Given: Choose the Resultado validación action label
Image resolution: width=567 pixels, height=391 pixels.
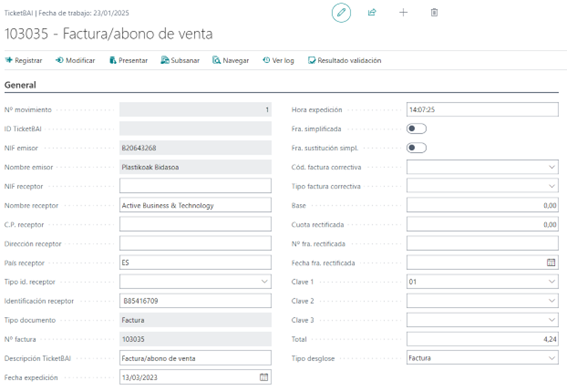Looking at the screenshot, I should pos(349,60).
